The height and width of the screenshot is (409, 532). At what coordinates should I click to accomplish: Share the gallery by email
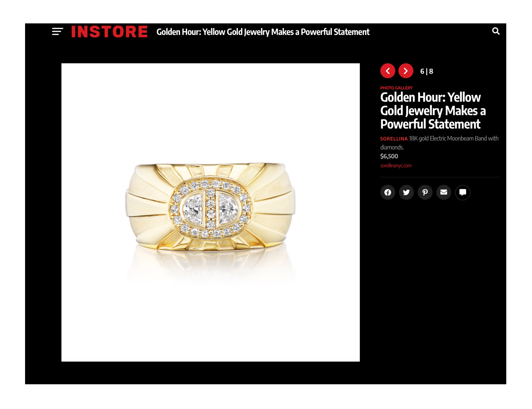[444, 192]
